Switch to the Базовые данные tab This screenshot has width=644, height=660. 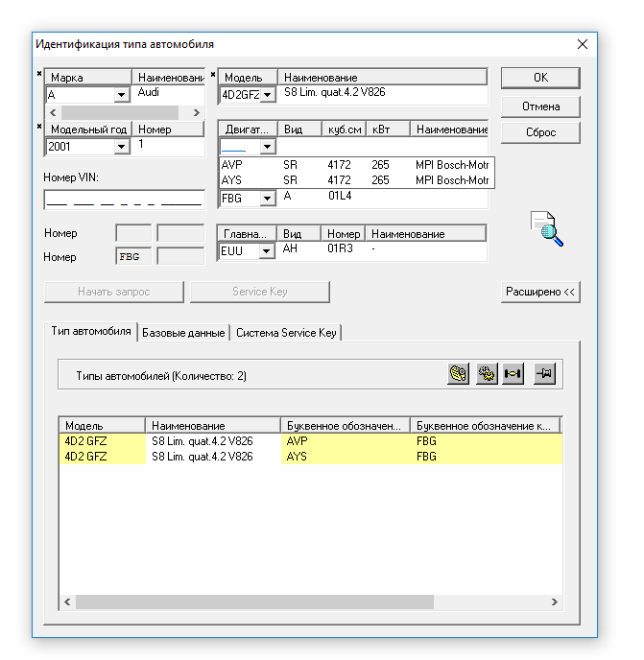tap(183, 333)
